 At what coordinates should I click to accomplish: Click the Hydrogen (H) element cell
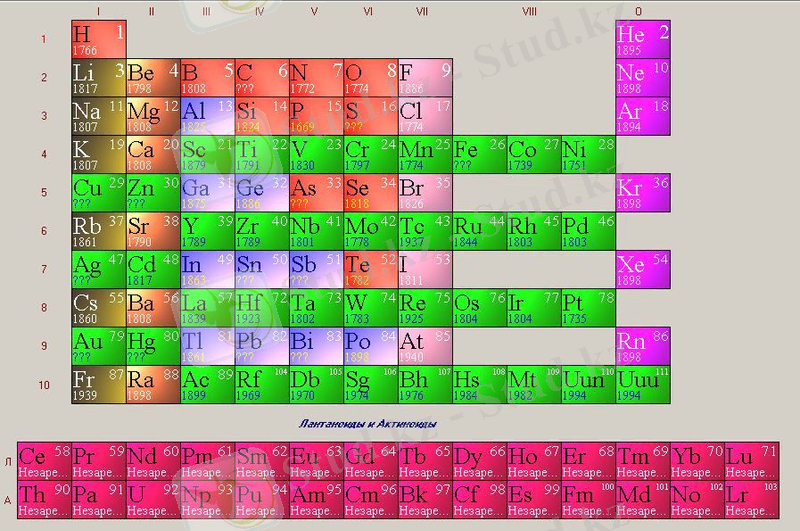point(99,39)
